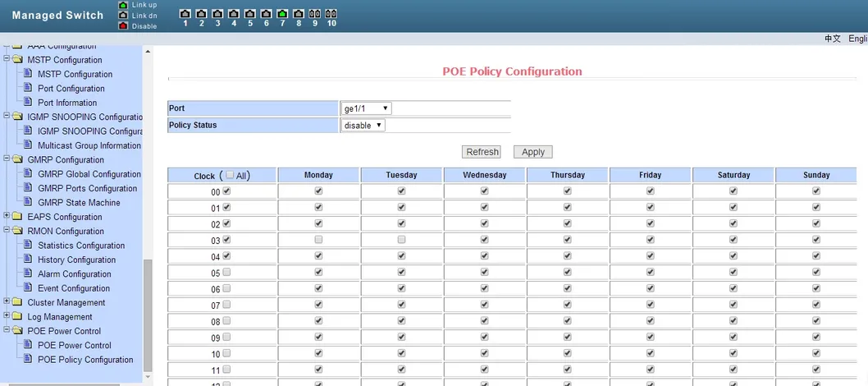Open the Port ge1/1 dropdown

(366, 108)
